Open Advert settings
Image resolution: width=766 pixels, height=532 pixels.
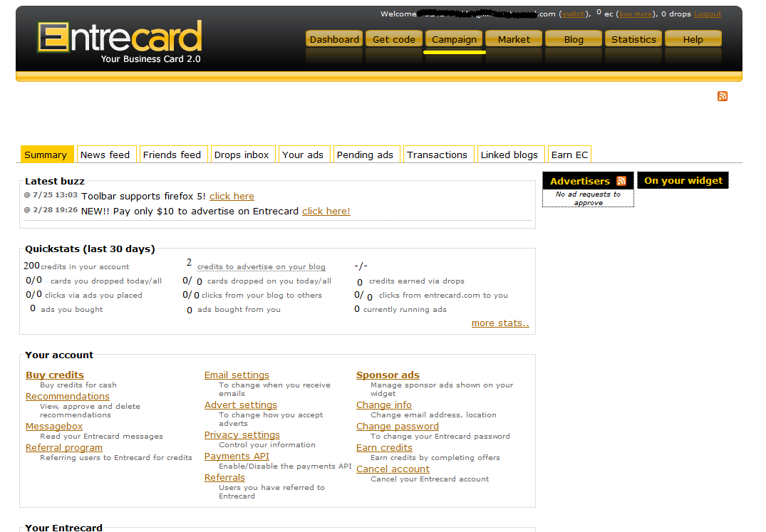click(240, 405)
